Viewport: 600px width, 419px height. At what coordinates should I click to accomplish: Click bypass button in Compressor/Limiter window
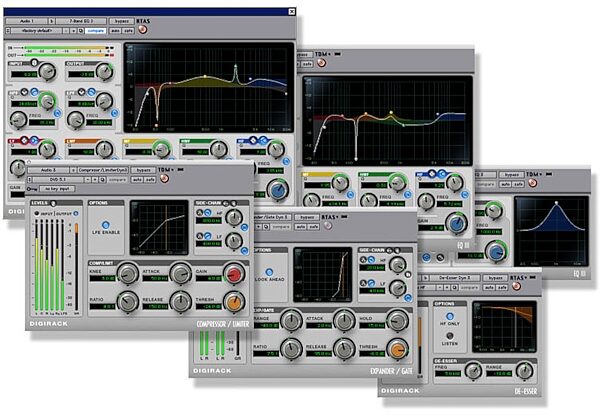[x=143, y=170]
